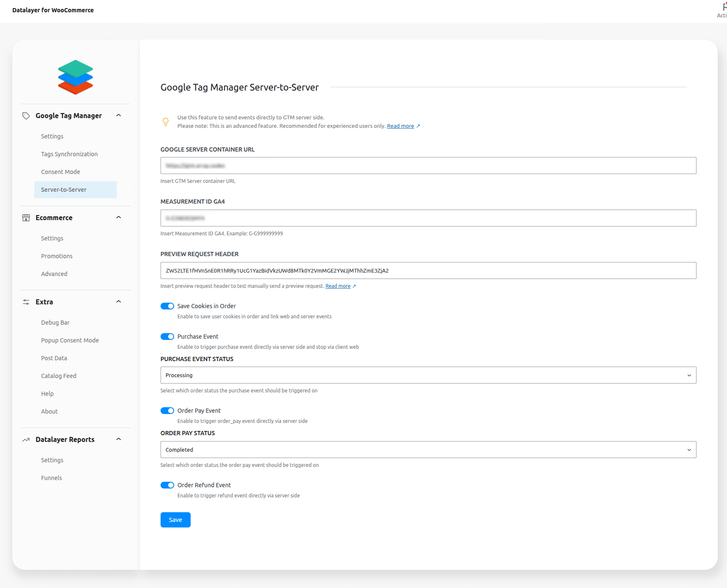Image resolution: width=727 pixels, height=588 pixels.
Task: Open the Purchase Event Status dropdown
Action: pyautogui.click(x=428, y=375)
